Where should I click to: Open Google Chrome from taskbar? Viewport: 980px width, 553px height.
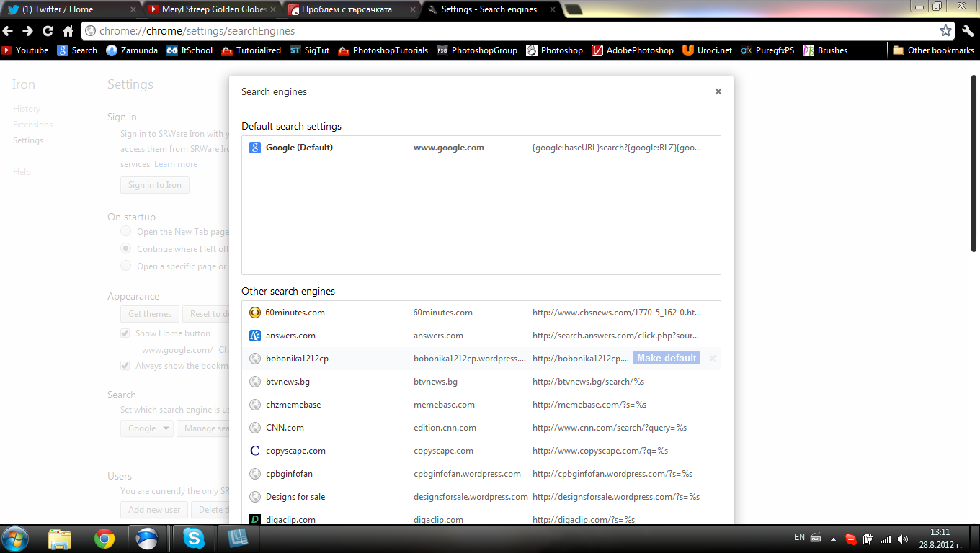pyautogui.click(x=104, y=539)
